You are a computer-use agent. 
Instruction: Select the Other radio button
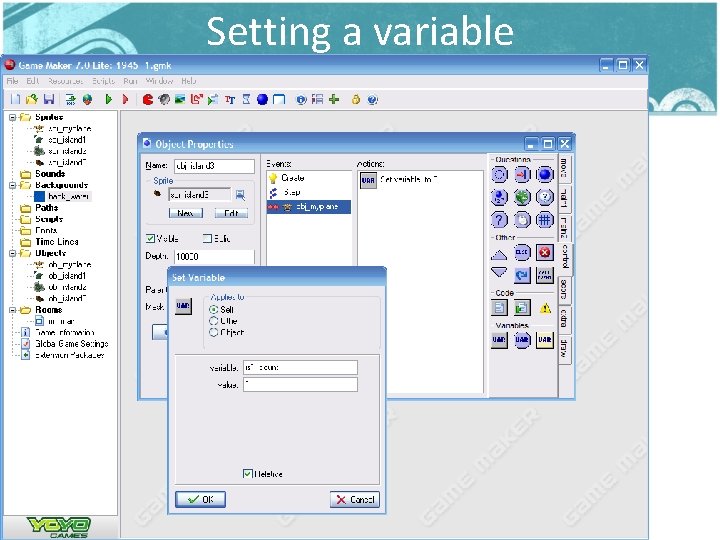click(x=214, y=321)
